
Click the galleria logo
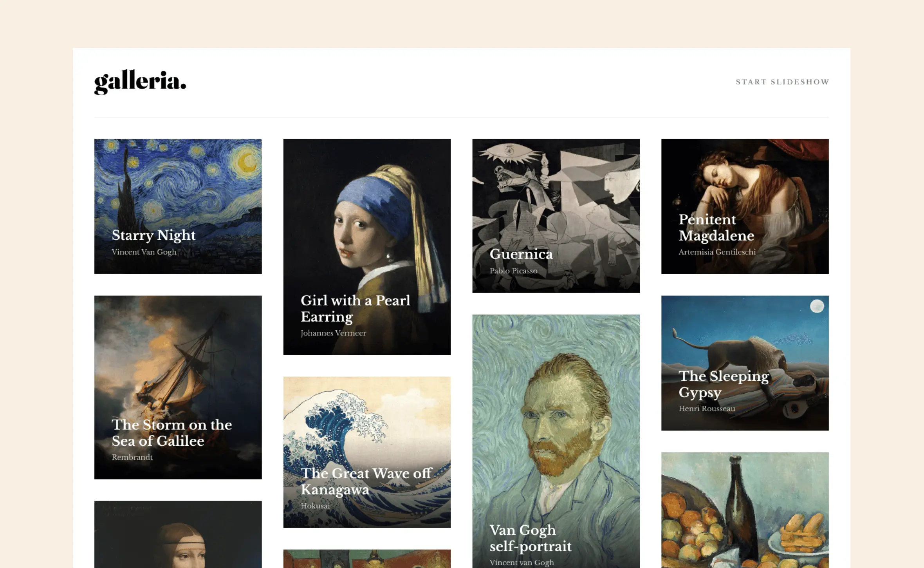click(x=140, y=81)
